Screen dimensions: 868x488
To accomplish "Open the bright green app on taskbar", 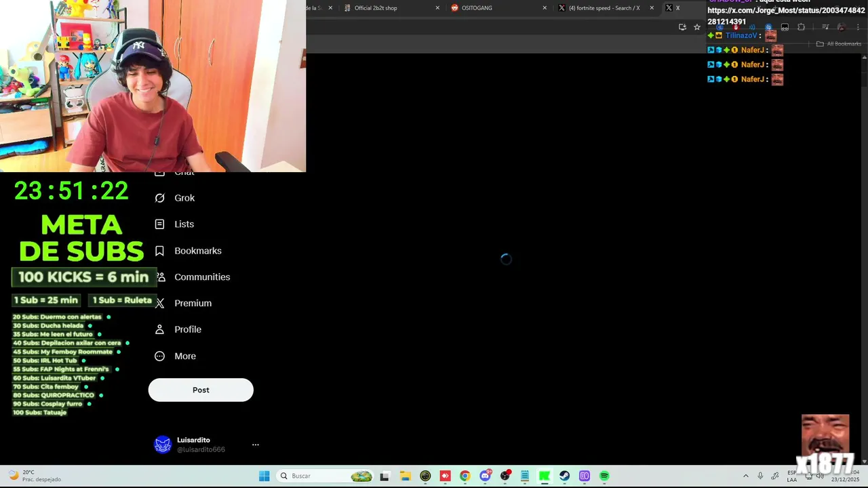I will 545,476.
